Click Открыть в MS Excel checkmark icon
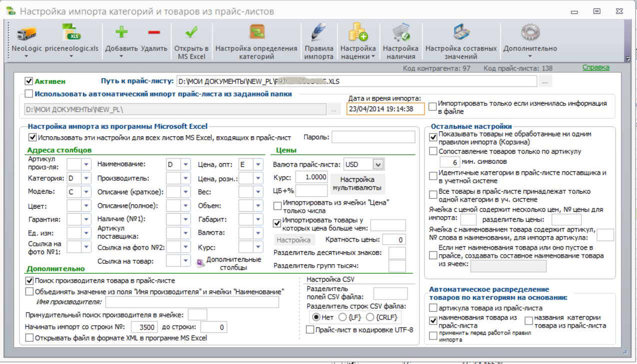This screenshot has height=364, width=637. tap(191, 33)
